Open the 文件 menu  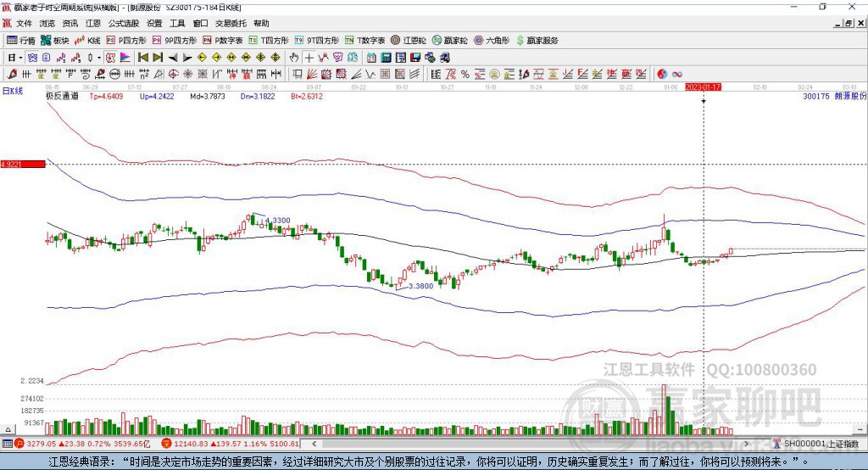pos(24,23)
